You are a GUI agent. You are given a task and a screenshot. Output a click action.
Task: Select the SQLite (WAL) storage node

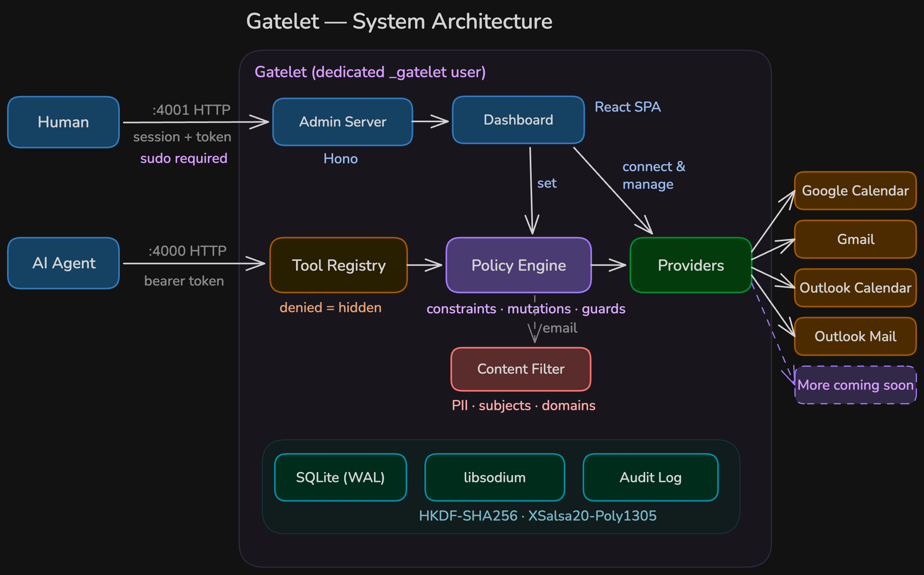[340, 477]
